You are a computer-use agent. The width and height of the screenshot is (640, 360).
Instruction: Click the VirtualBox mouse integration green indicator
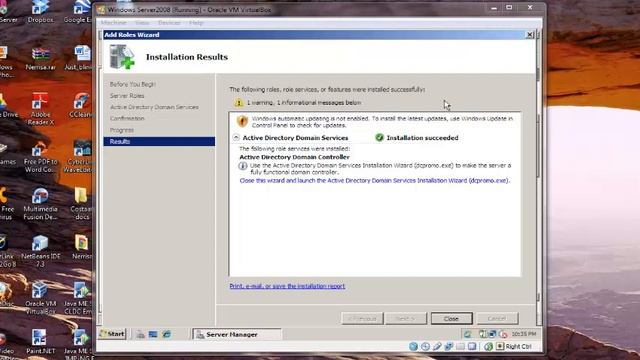tap(488, 347)
